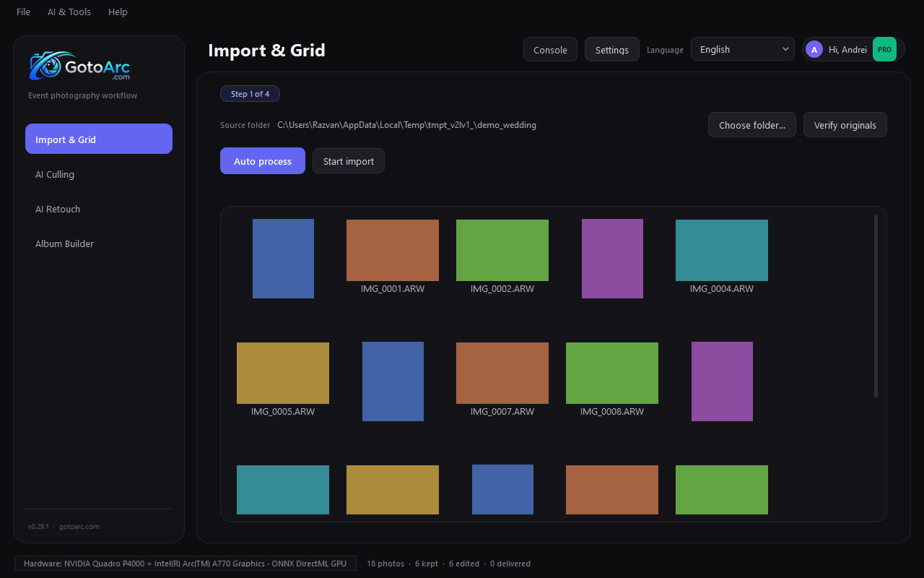Click the source folder path text

point(407,125)
